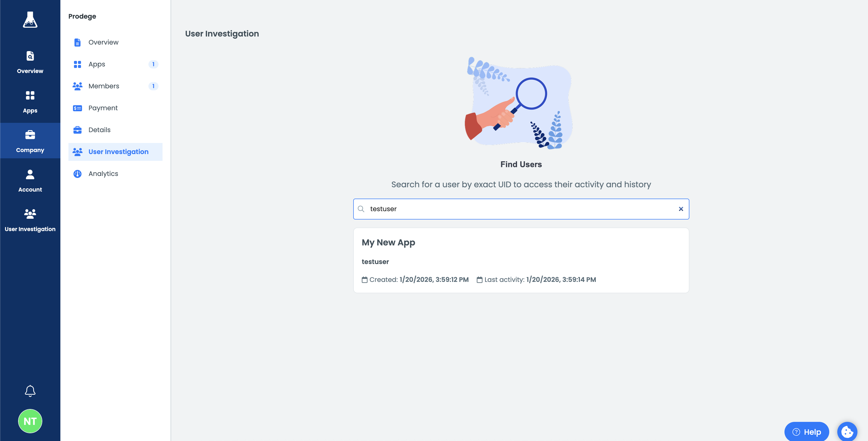Go to Members menu item

point(103,86)
